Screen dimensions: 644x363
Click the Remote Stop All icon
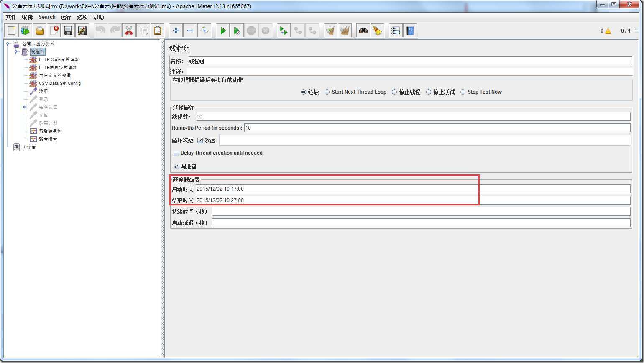click(298, 31)
